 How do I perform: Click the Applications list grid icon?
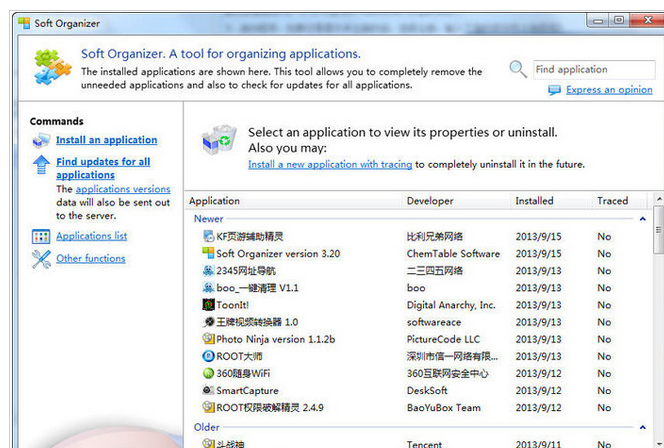click(41, 236)
